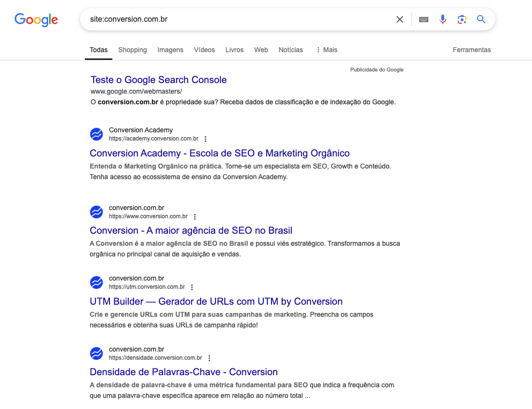Open three-dot options for utm.conversion.com.br result
This screenshot has height=409, width=532.
pyautogui.click(x=192, y=287)
